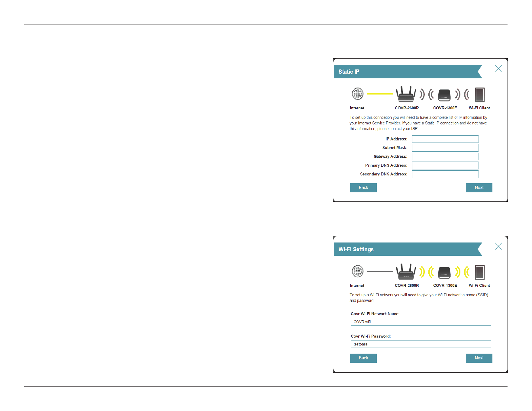Click Next in the Static IP dialog
532x411 pixels.
(x=479, y=188)
